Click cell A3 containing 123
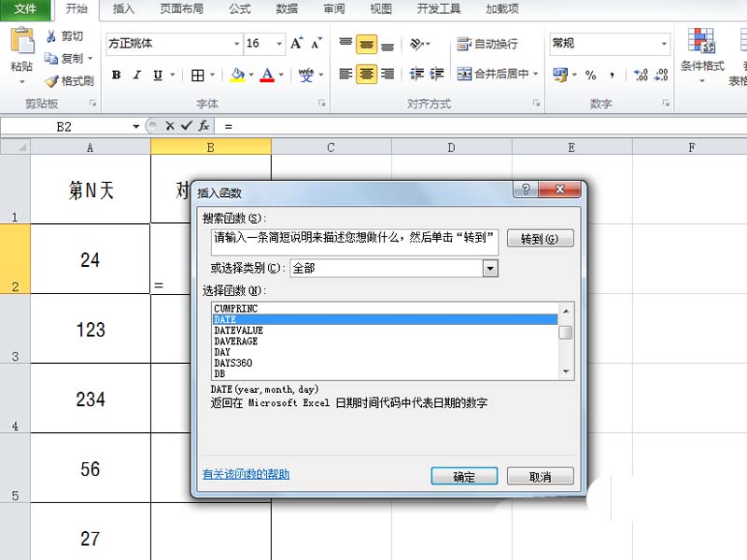 tap(91, 329)
